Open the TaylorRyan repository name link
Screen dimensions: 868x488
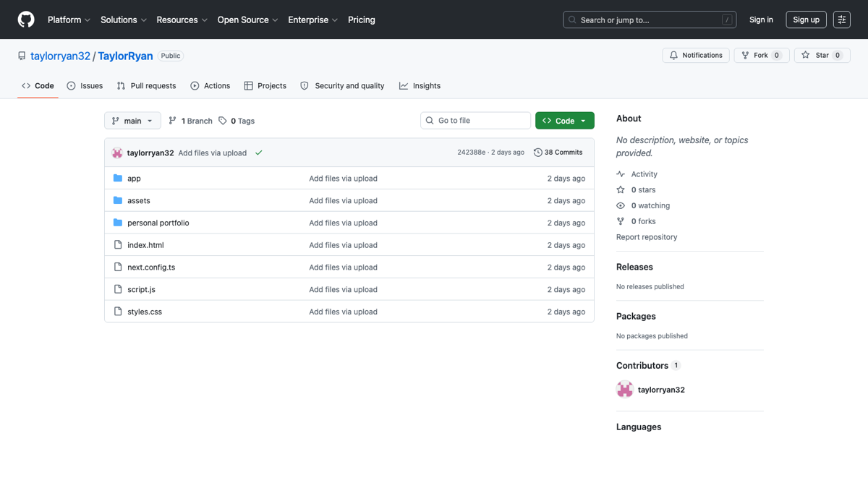[x=126, y=56]
